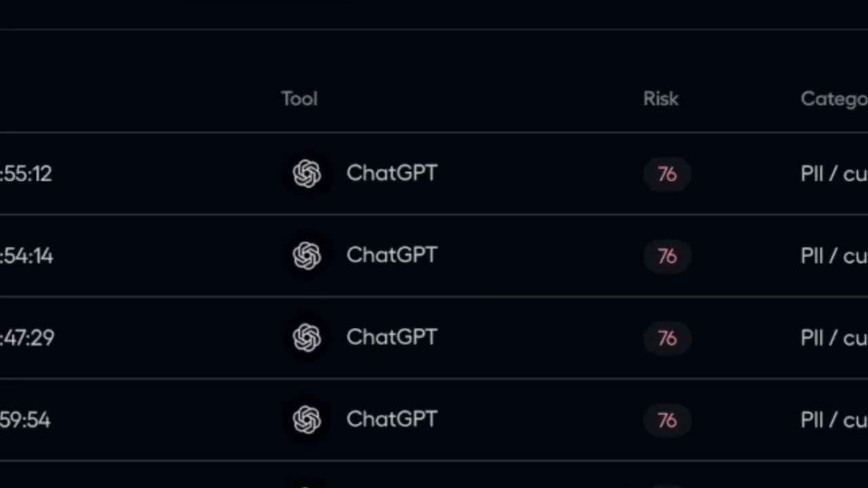Viewport: 868px width, 488px height.
Task: Open the ChatGPT label in the :55:12 row
Action: point(392,174)
